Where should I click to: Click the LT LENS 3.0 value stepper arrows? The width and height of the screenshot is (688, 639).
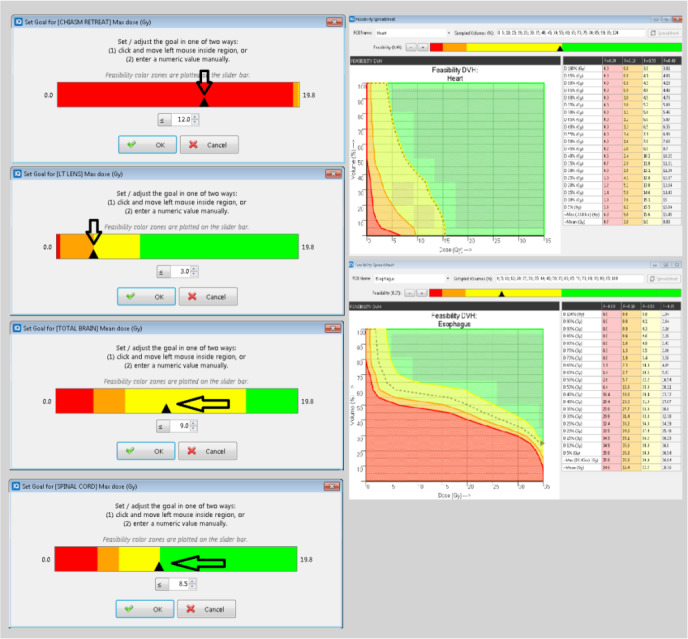tap(194, 272)
